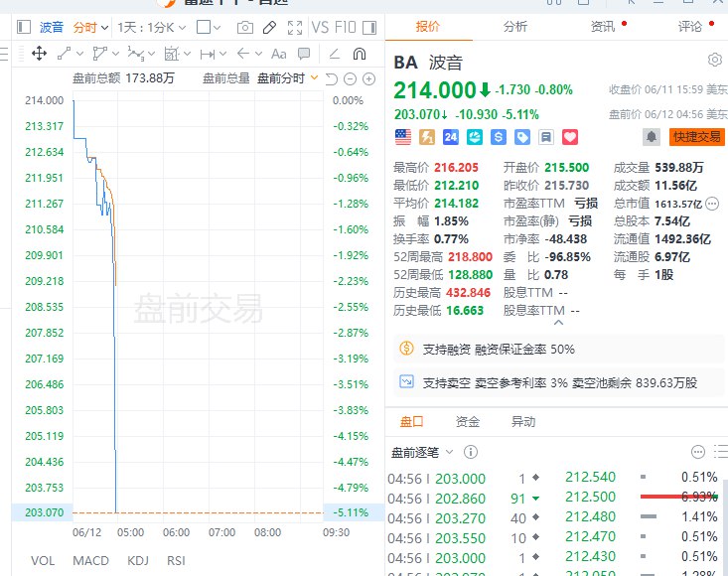Take a chart screenshot with camera icon
728x576 pixels.
[245, 28]
